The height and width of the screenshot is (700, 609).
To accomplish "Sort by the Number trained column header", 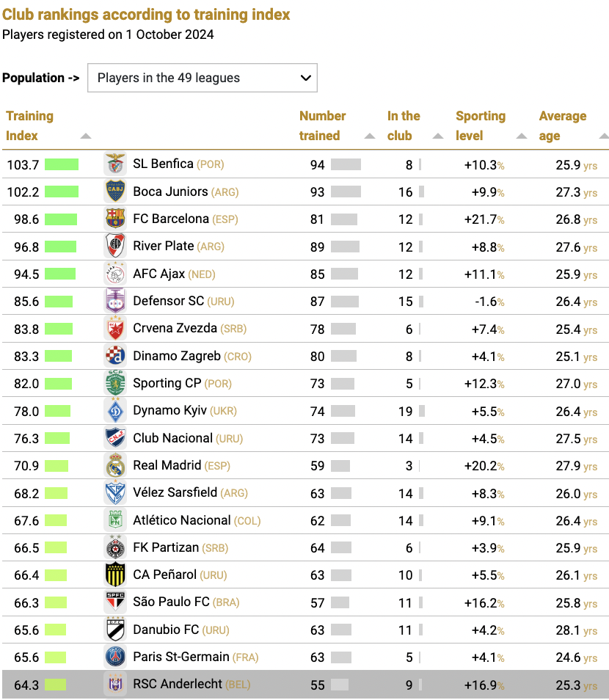I will tap(321, 125).
